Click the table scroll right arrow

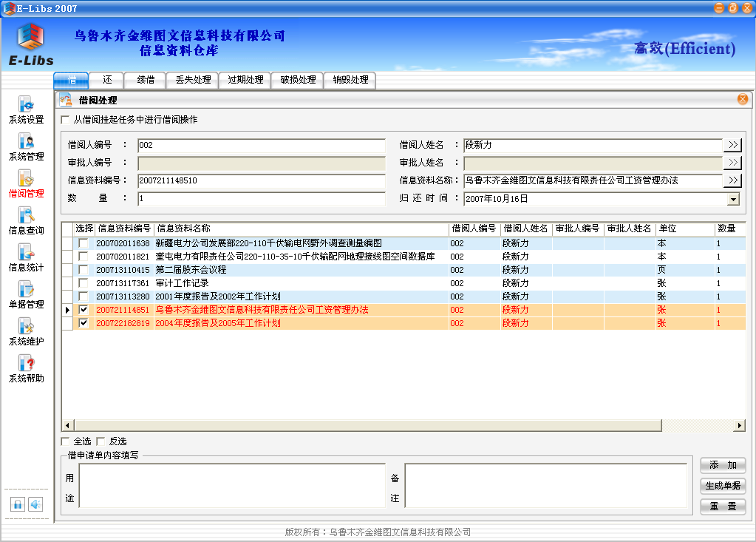[x=740, y=425]
